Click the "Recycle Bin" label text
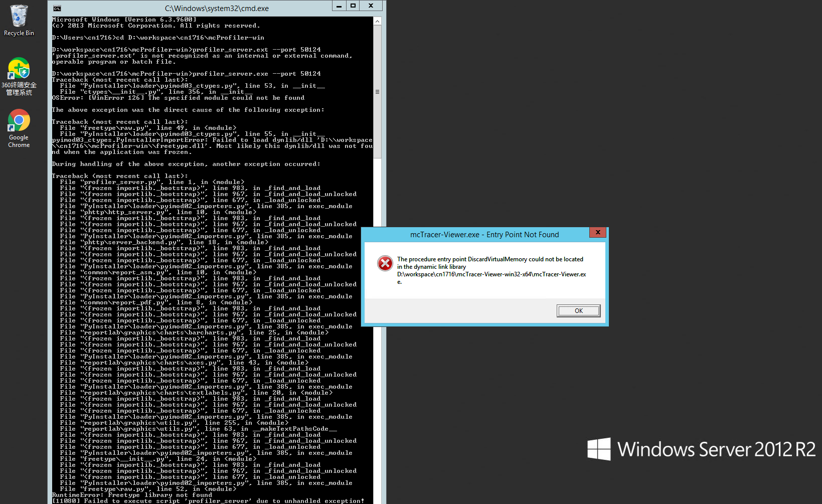This screenshot has width=822, height=504. pos(19,33)
